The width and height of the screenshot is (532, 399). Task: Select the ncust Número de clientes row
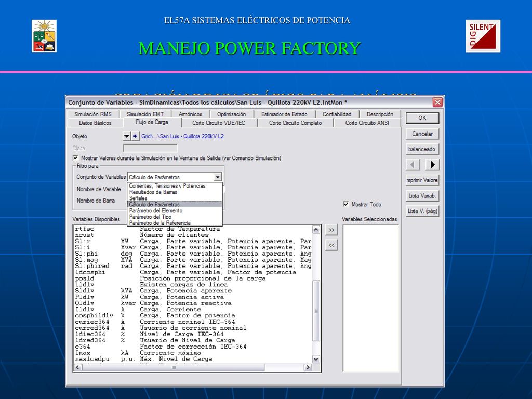point(193,235)
